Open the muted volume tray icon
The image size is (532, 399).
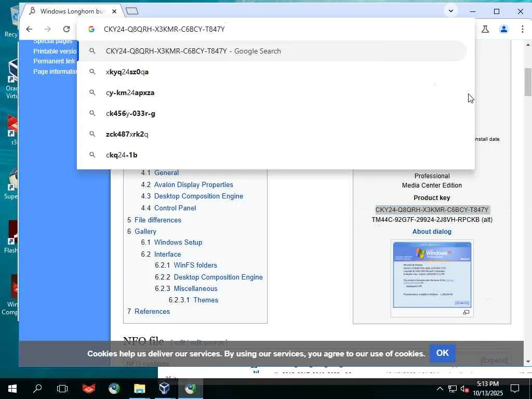pos(465,389)
